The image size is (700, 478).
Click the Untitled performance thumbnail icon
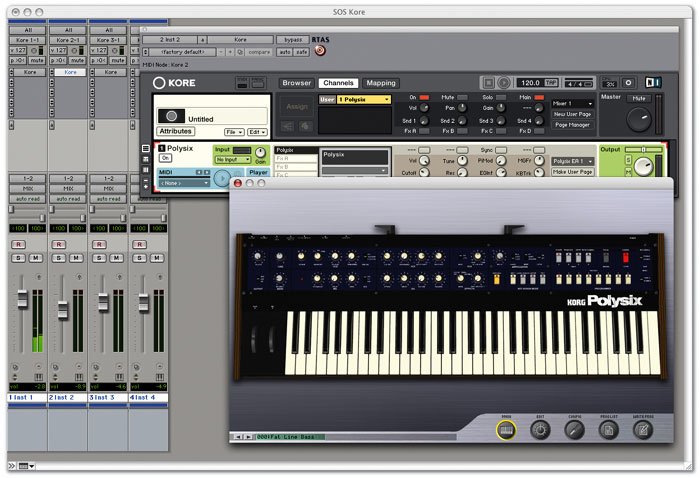coord(171,116)
